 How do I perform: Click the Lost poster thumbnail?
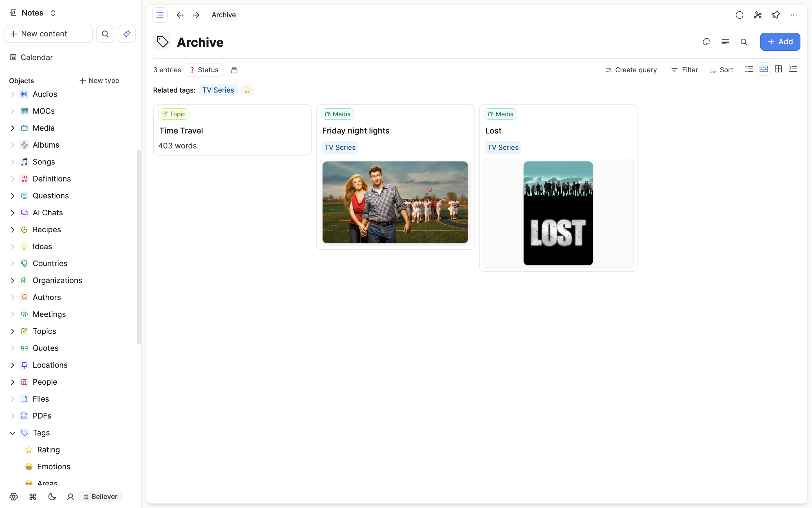tap(558, 213)
